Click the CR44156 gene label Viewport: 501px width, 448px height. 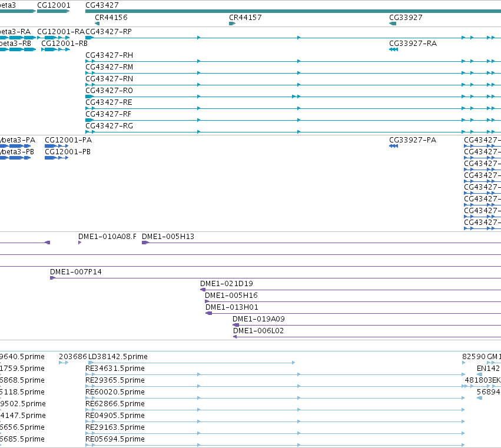click(111, 18)
